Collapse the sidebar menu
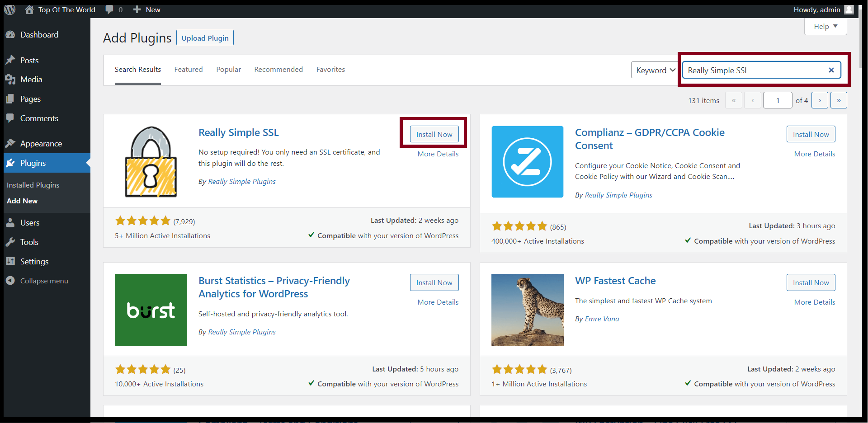This screenshot has width=868, height=423. coord(37,281)
